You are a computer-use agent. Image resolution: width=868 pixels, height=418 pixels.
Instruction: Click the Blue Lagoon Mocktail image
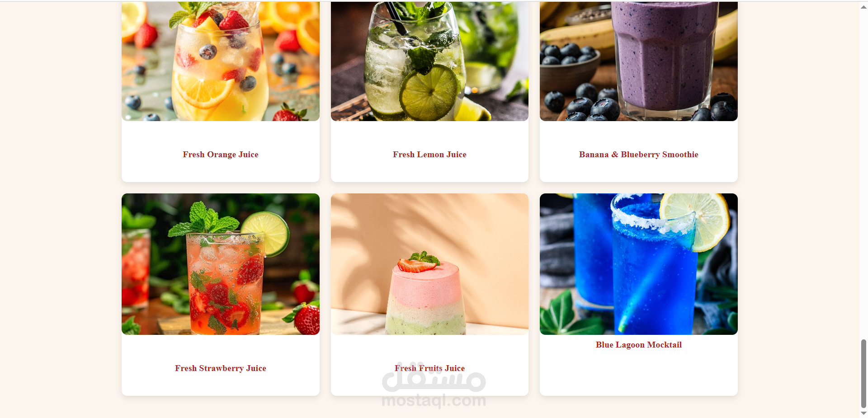tap(639, 264)
